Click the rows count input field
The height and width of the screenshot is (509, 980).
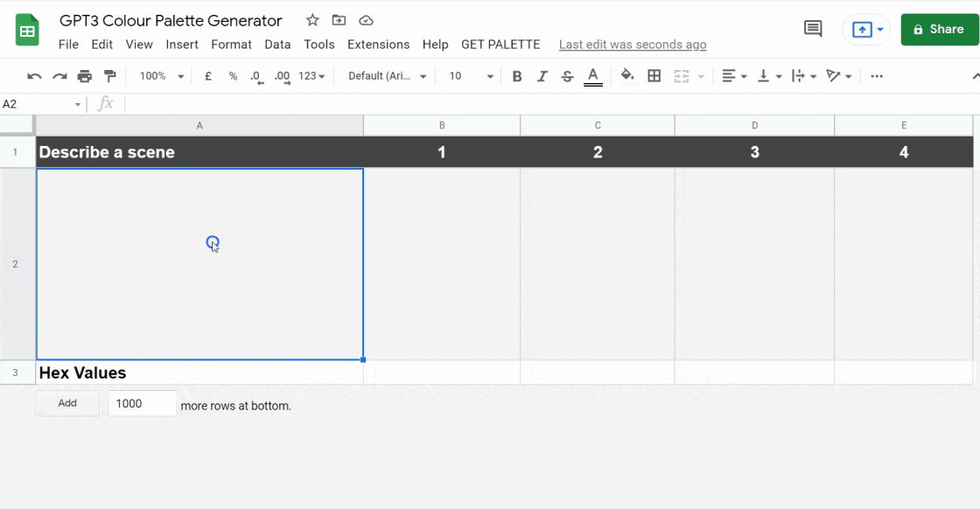click(142, 404)
